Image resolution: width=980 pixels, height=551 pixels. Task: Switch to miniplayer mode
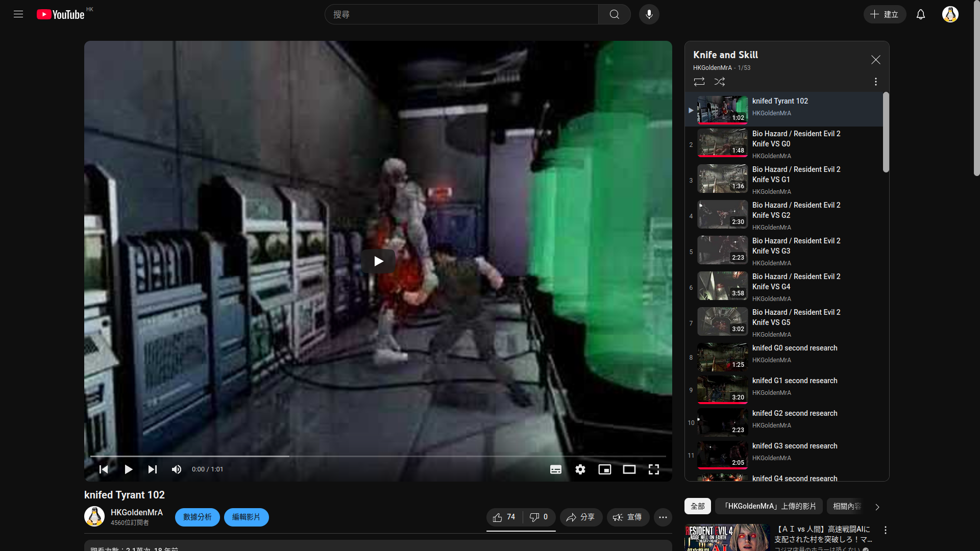coord(605,469)
